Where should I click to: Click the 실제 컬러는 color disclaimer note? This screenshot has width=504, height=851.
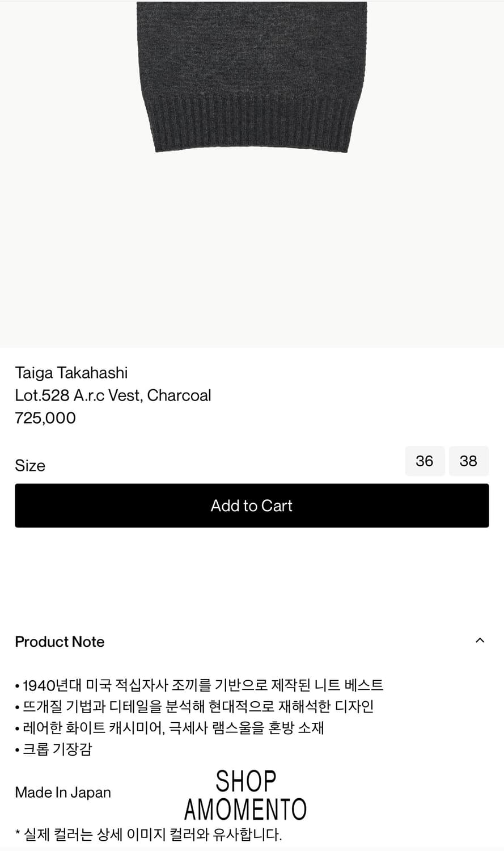coord(149,835)
